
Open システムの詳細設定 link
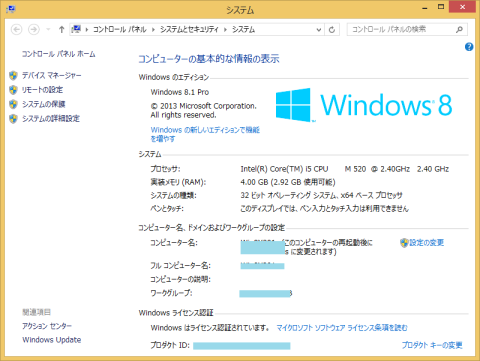pyautogui.click(x=51, y=119)
